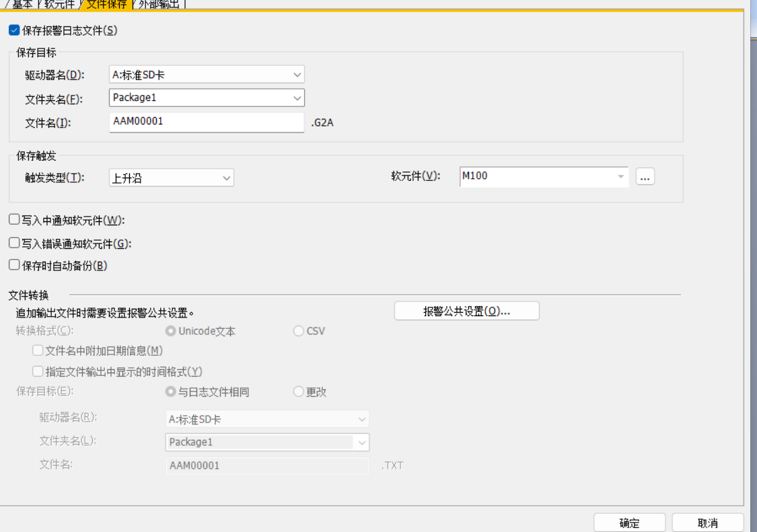Choose the 更改 save target radio button
757x532 pixels.
coord(299,391)
